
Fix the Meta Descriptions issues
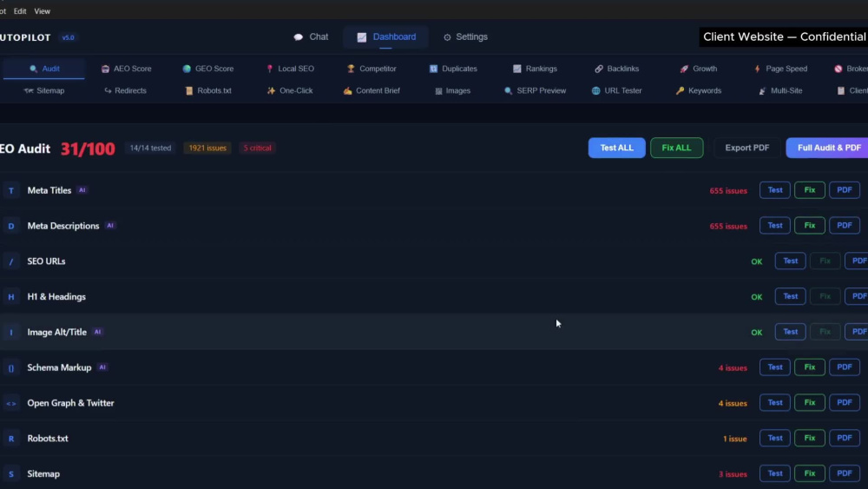coord(809,226)
